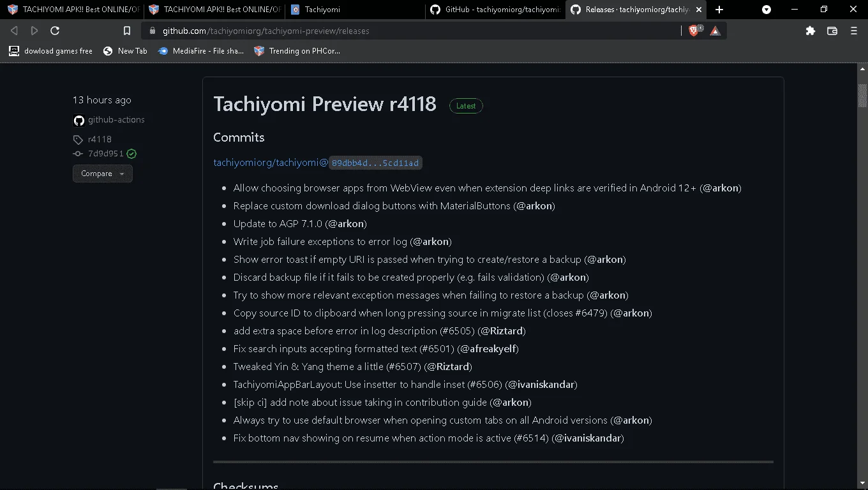The image size is (868, 490).
Task: Open the Brave Shields lion icon
Action: pyautogui.click(x=694, y=31)
